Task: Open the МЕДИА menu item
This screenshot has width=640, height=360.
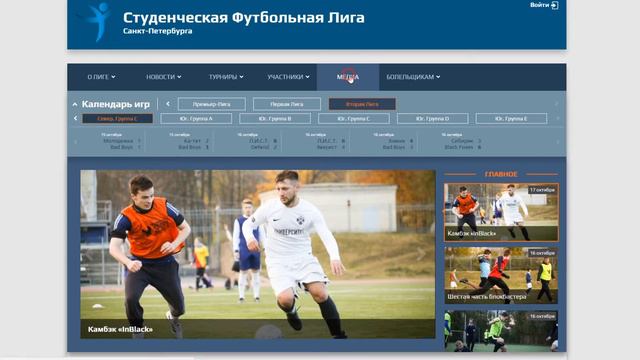Action: pyautogui.click(x=348, y=77)
